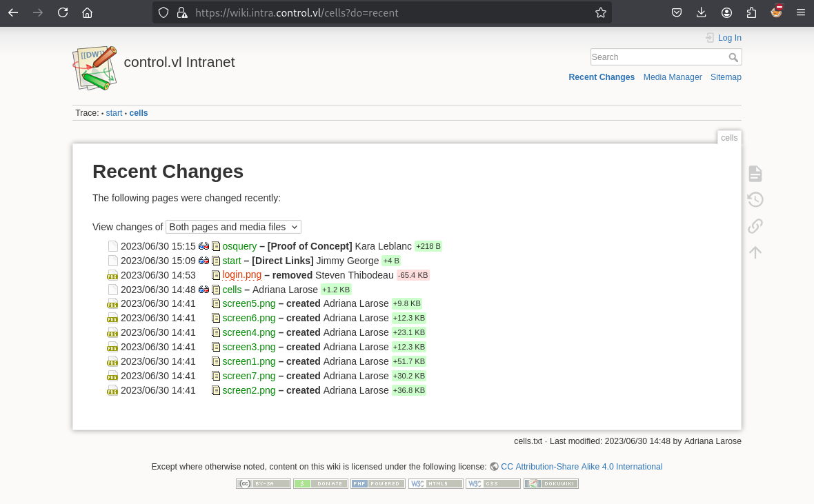This screenshot has height=504, width=814.
Task: Expand the View changes of dropdown
Action: (233, 227)
